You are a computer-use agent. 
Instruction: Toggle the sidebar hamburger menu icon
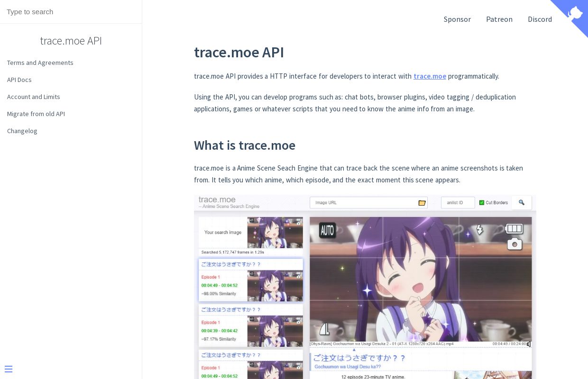(x=9, y=369)
